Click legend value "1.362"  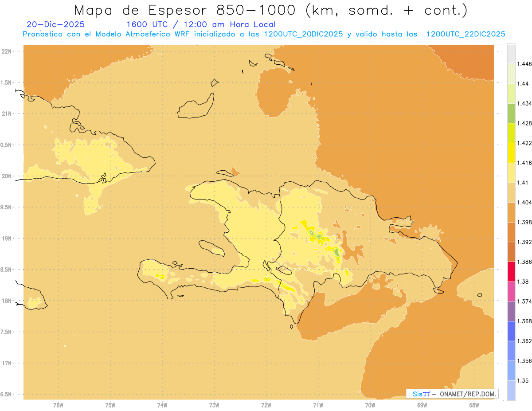pos(524,341)
